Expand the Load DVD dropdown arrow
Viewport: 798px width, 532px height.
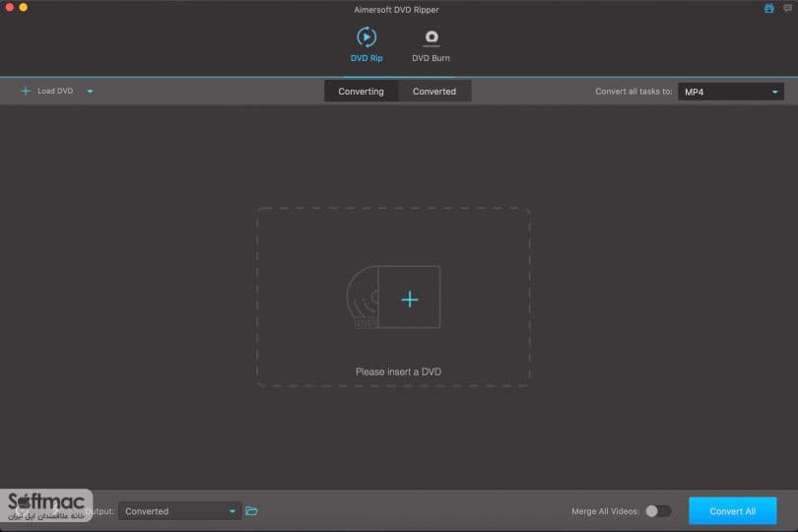[x=90, y=92]
